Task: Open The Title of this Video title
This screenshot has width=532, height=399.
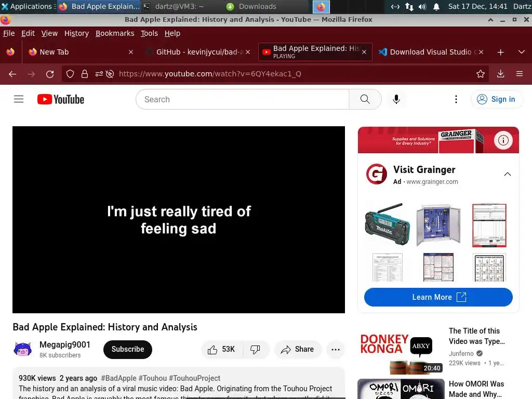Action: pyautogui.click(x=477, y=336)
